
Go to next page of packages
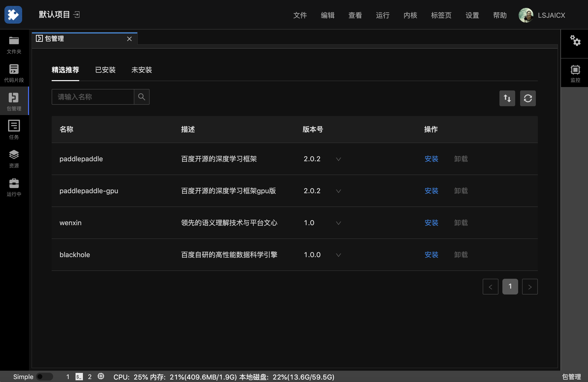click(x=530, y=287)
